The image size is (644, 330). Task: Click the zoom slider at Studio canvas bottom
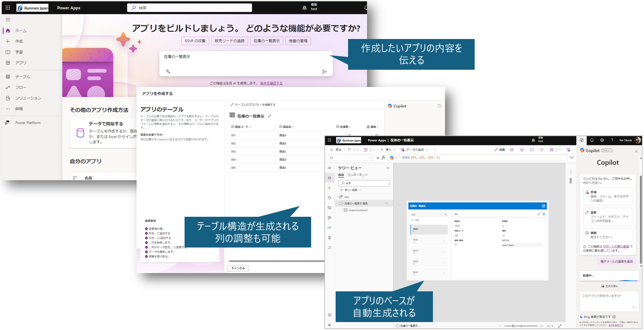pyautogui.click(x=521, y=326)
